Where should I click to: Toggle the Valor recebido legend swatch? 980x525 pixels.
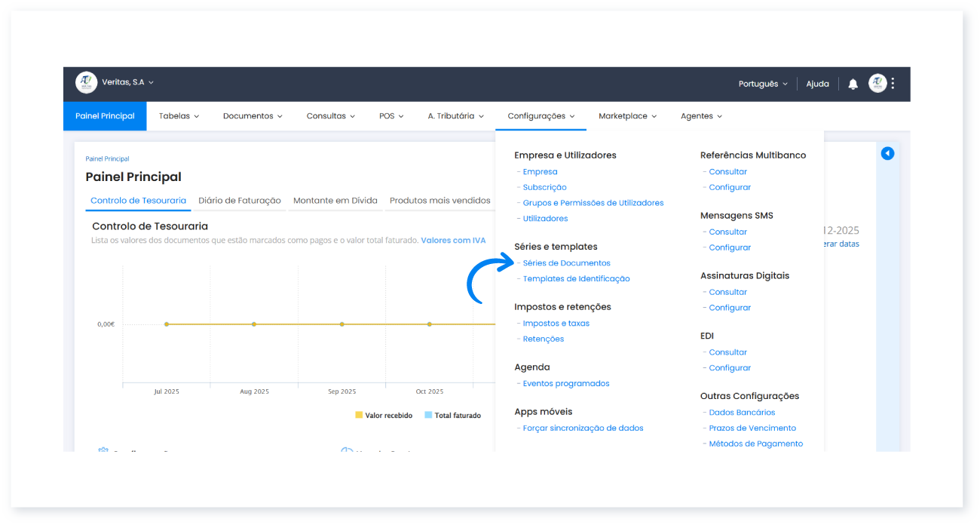[359, 416]
